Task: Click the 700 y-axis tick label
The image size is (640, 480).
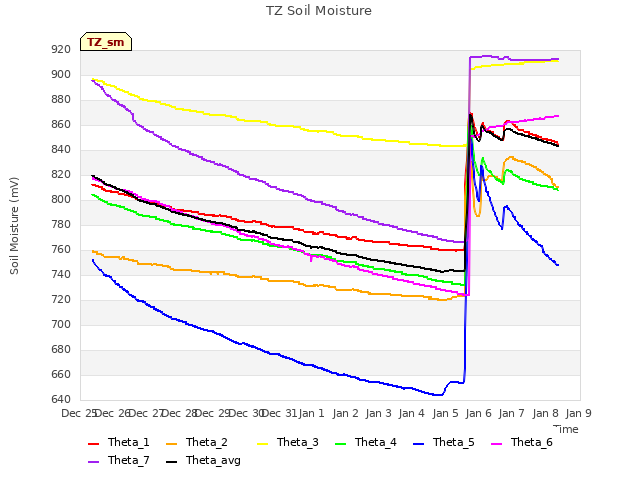Action: pos(61,324)
